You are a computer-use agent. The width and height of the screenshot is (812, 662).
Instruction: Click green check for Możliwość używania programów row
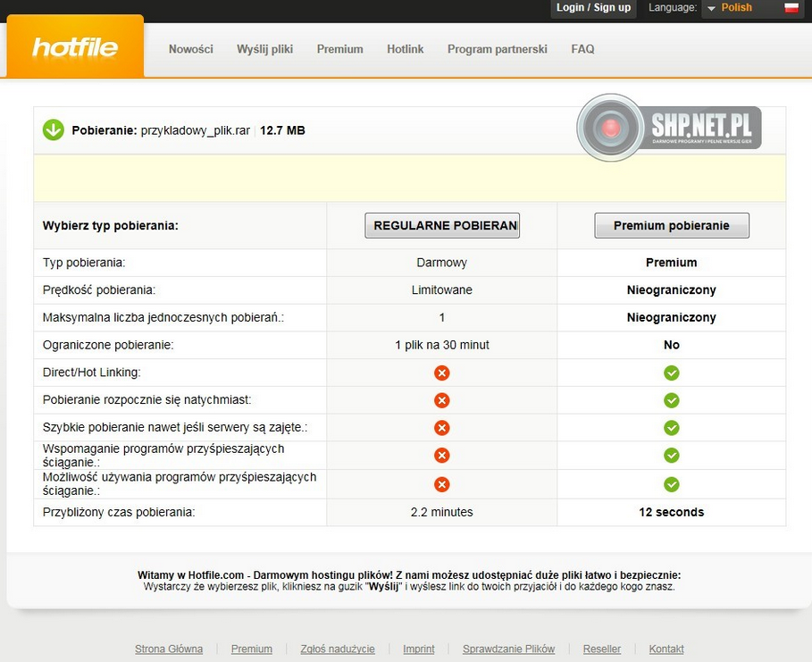(x=672, y=484)
